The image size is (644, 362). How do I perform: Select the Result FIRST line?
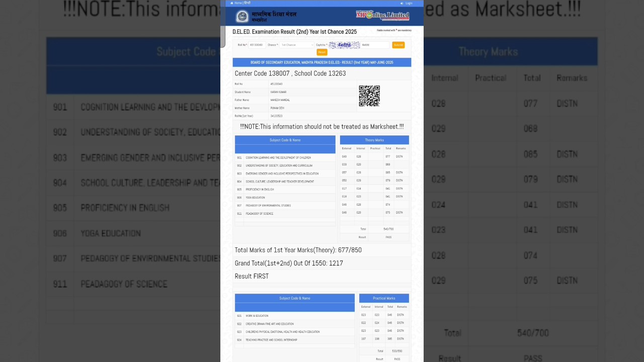pyautogui.click(x=252, y=276)
